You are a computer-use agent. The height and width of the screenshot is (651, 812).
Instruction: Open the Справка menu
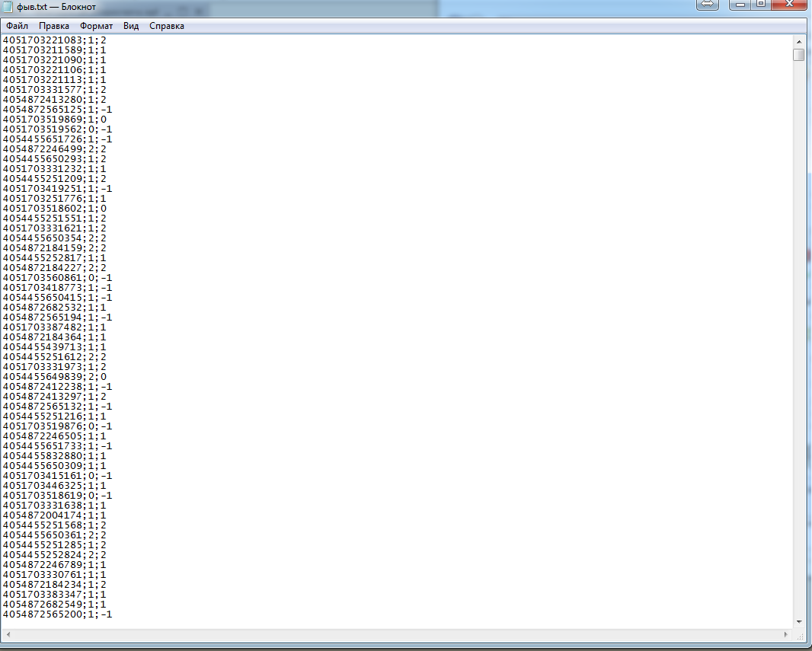tap(167, 26)
